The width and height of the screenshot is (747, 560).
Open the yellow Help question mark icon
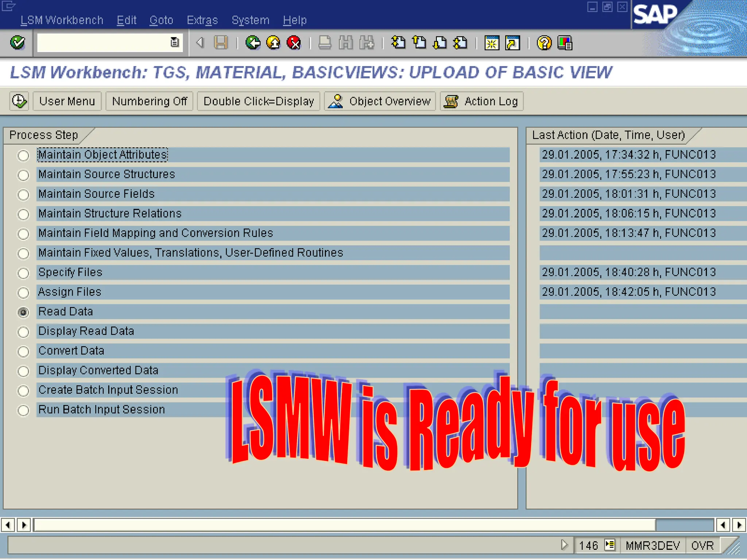(544, 43)
